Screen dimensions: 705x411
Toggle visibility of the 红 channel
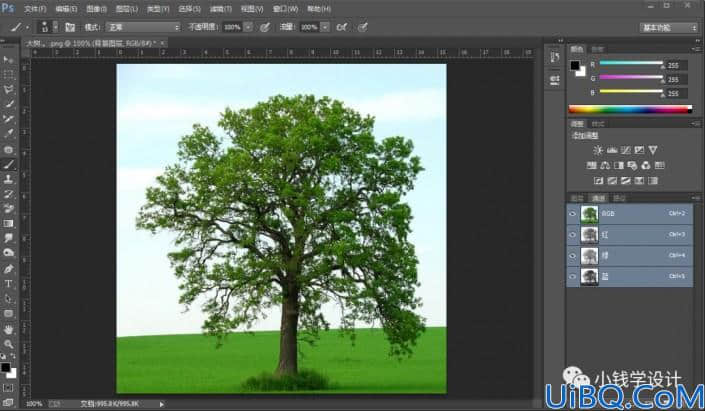[x=572, y=235]
